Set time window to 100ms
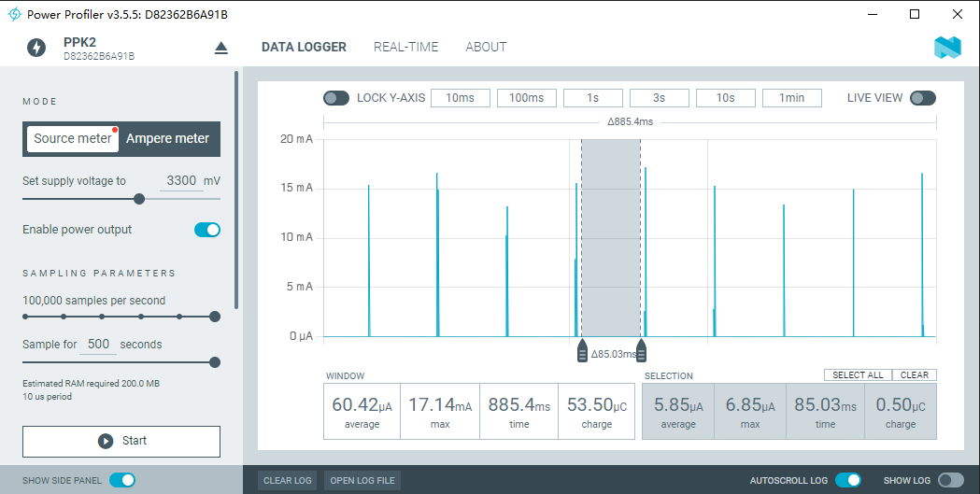 (x=526, y=98)
